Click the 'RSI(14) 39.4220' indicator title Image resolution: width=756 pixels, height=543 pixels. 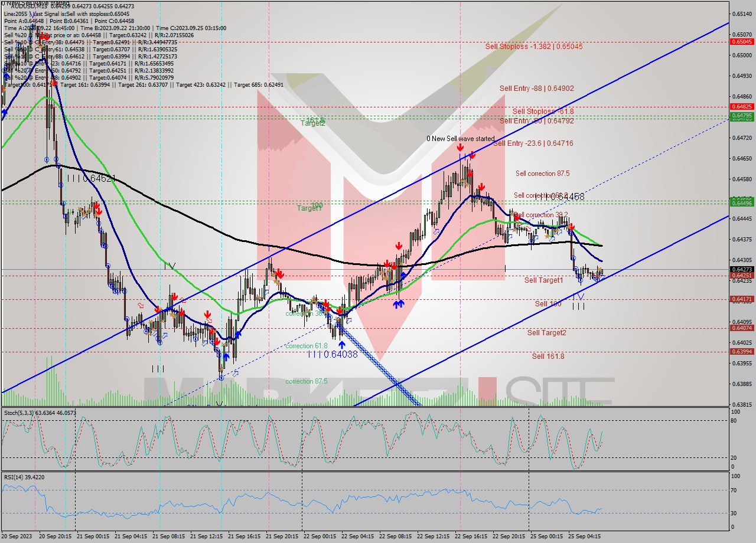[24, 477]
